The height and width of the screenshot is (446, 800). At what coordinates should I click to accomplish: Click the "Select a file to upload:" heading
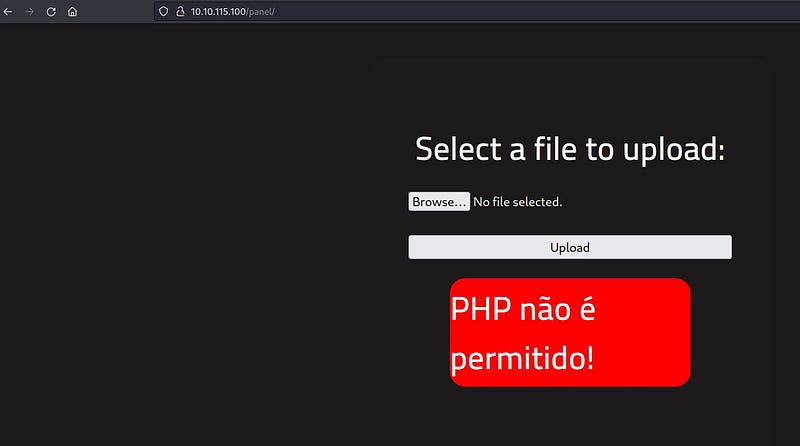tap(569, 149)
